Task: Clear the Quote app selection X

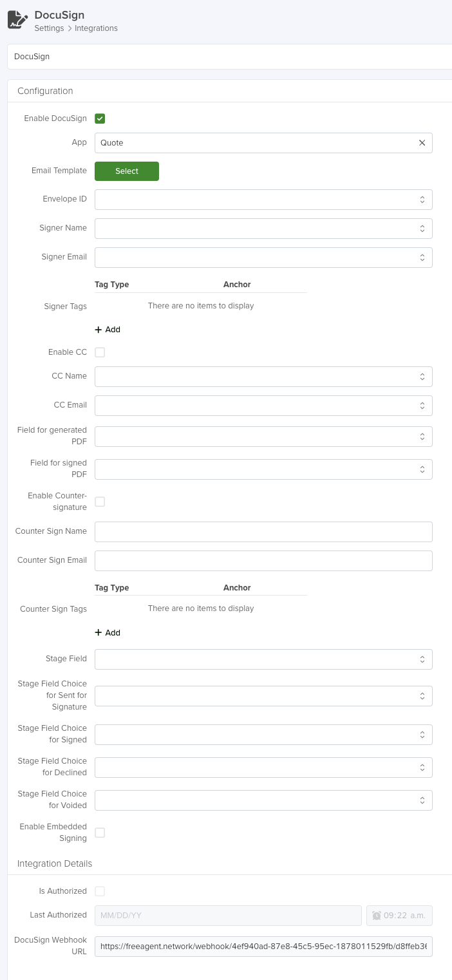Action: [x=422, y=143]
